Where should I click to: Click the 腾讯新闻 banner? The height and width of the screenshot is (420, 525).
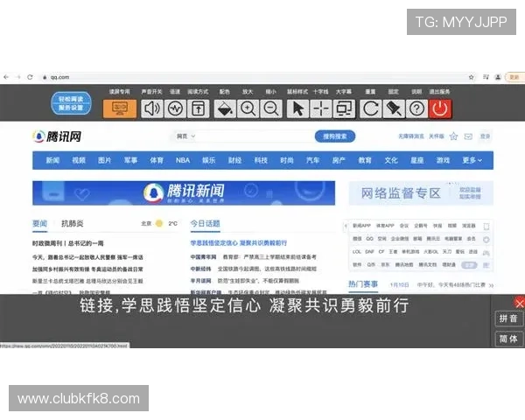click(184, 192)
